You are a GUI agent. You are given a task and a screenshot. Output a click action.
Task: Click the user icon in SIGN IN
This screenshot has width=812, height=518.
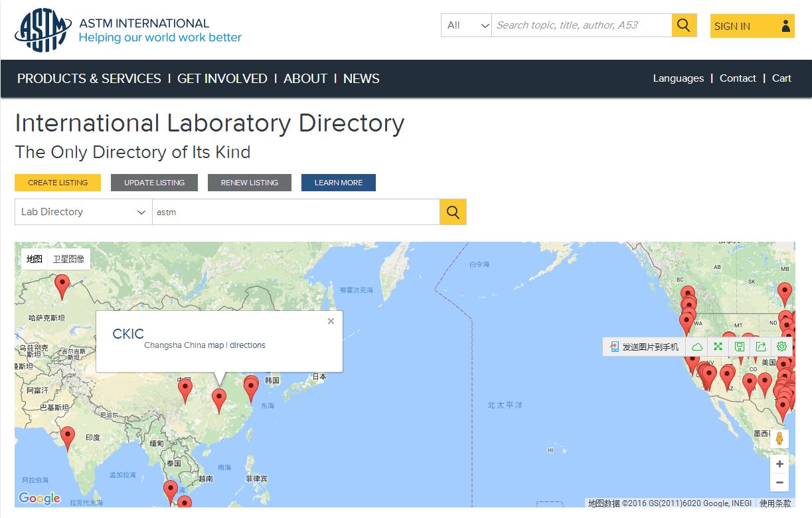pos(785,26)
